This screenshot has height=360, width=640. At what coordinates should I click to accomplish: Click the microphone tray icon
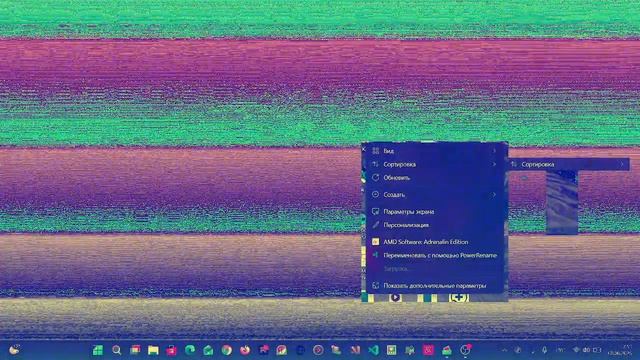click(x=544, y=350)
